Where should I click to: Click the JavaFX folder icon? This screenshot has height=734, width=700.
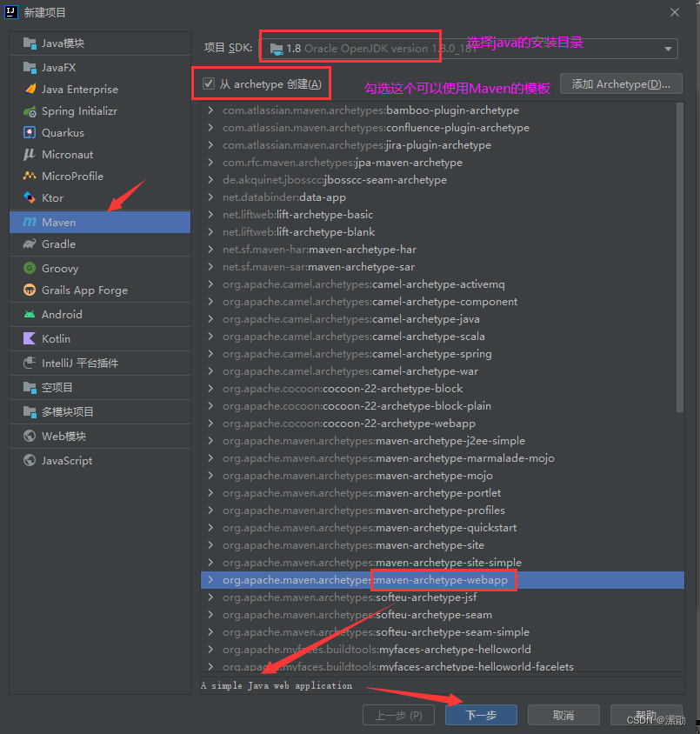30,68
